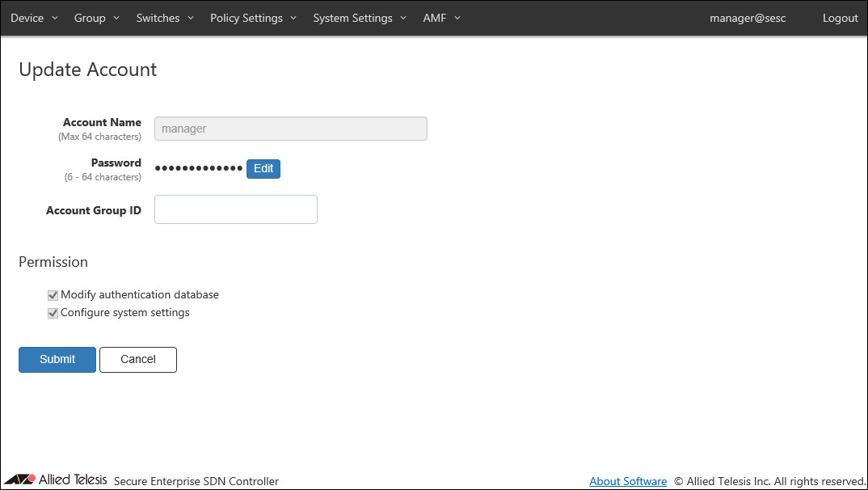This screenshot has height=490, width=868.
Task: Log out using the Logout link
Action: click(840, 18)
